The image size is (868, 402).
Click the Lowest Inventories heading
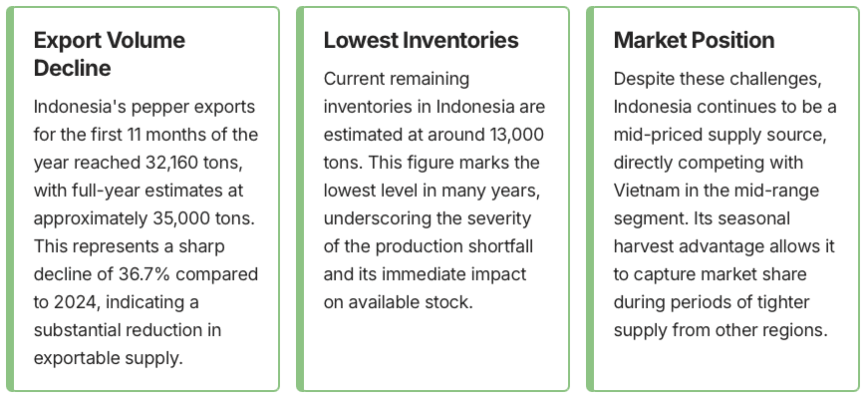click(x=421, y=40)
